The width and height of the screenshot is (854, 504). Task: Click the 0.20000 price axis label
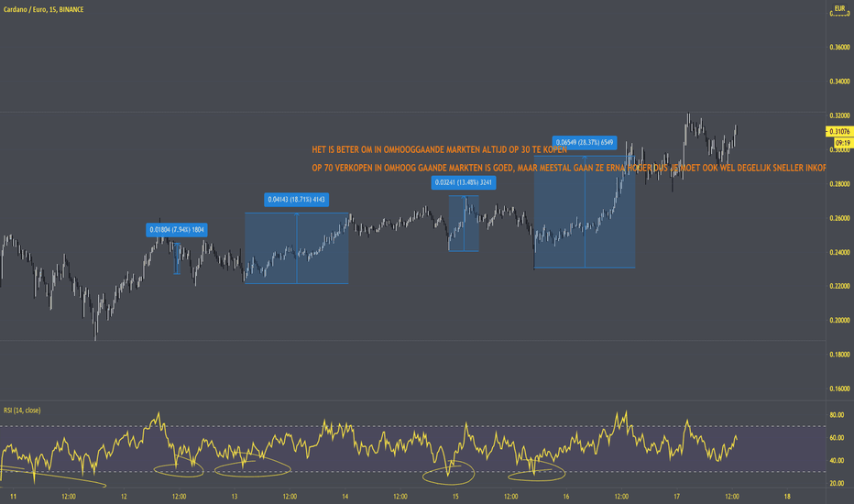coord(839,321)
